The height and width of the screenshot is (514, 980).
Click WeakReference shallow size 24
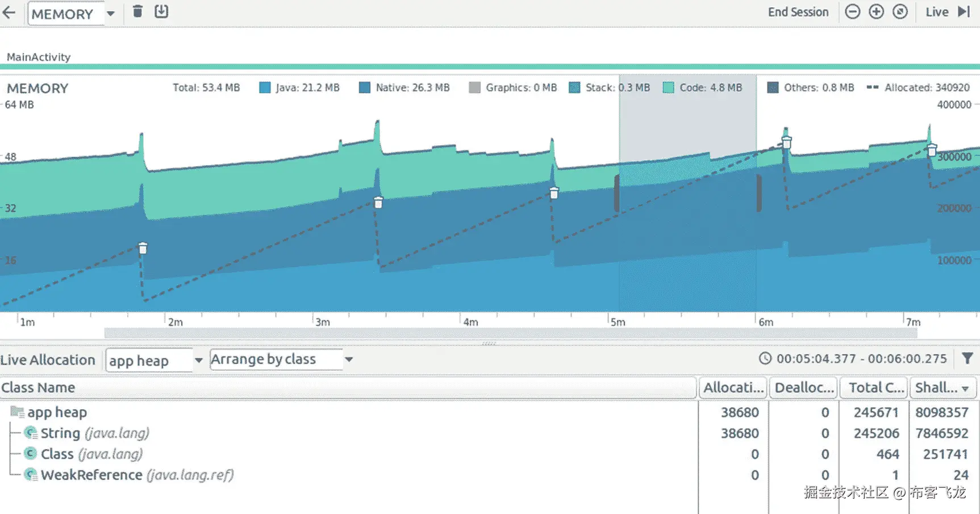pos(961,475)
